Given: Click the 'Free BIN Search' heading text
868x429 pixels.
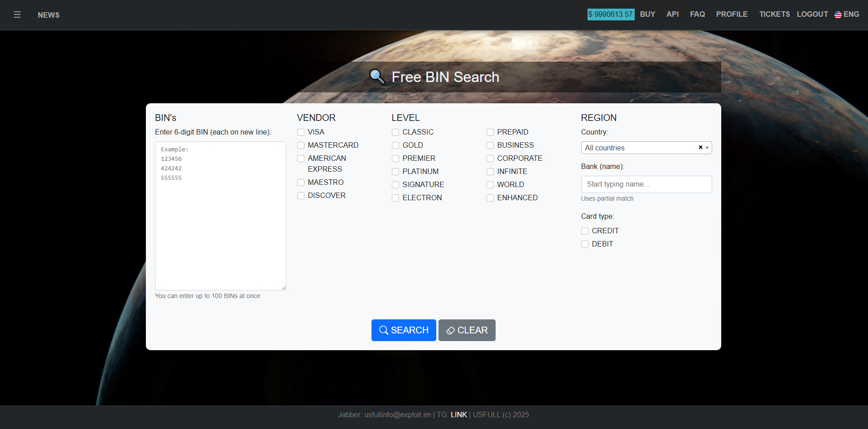Looking at the screenshot, I should click(x=445, y=77).
